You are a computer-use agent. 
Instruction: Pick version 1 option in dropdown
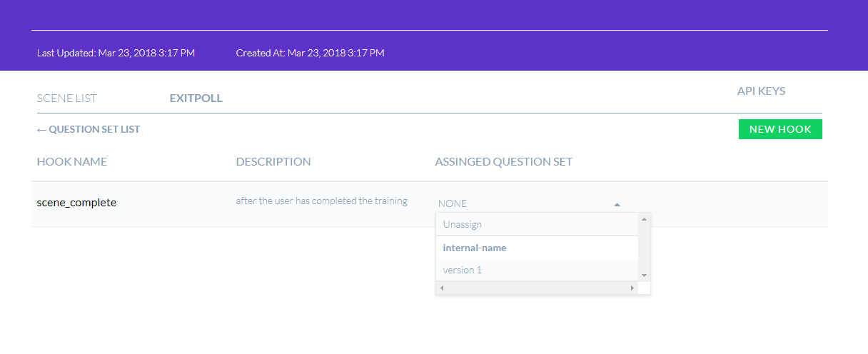(537, 270)
